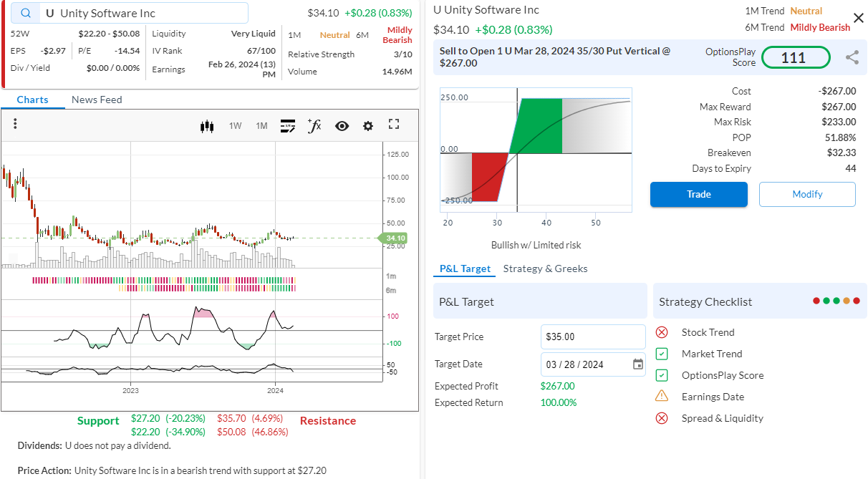Click the IV Rank 67/100 value
Viewport: 868px width, 479px height.
pyautogui.click(x=261, y=51)
